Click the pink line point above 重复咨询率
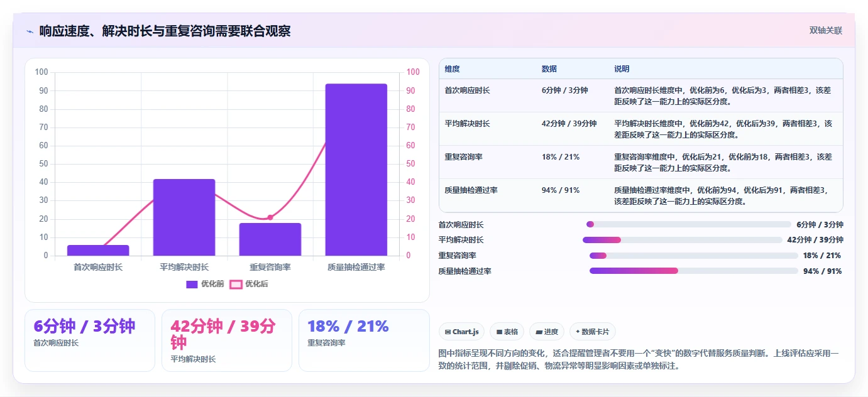The width and height of the screenshot is (868, 397). coord(270,217)
